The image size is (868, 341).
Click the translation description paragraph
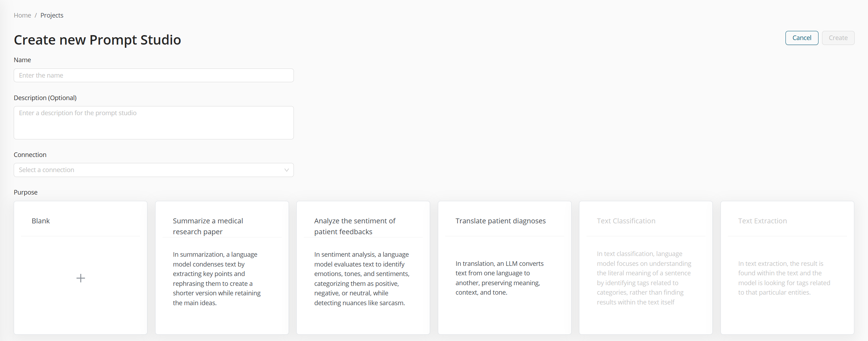(x=500, y=278)
